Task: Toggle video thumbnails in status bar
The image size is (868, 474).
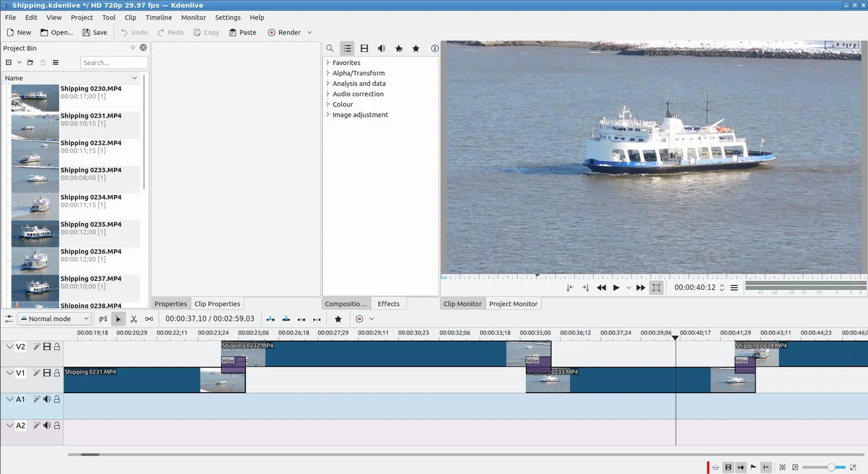Action: (x=728, y=467)
